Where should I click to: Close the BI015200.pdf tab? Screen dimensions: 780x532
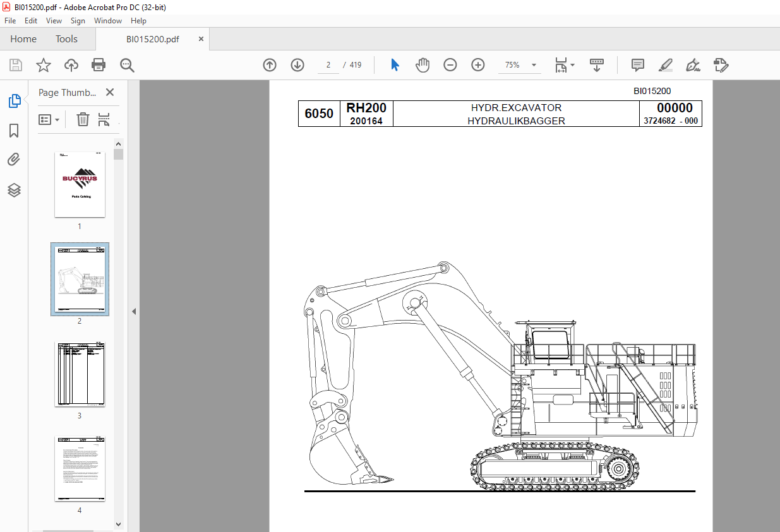(x=201, y=39)
